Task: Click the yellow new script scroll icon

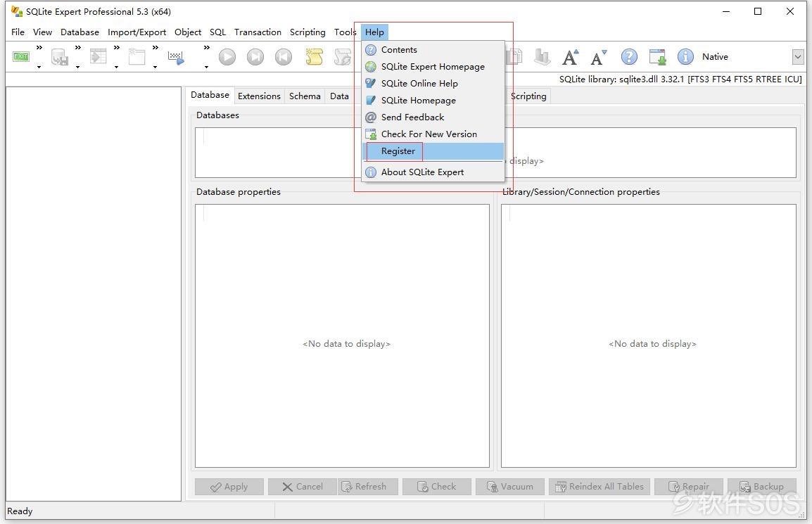Action: pyautogui.click(x=314, y=56)
